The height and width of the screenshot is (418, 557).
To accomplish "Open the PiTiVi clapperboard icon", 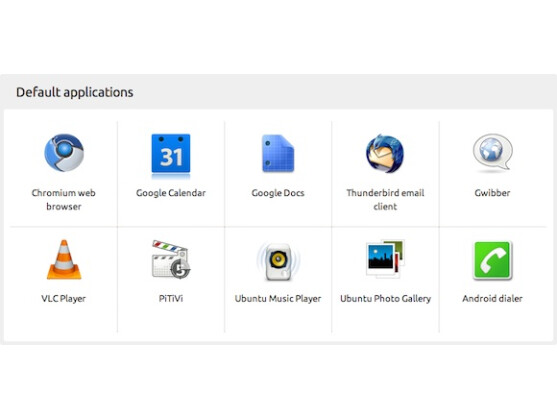I will pos(171,259).
